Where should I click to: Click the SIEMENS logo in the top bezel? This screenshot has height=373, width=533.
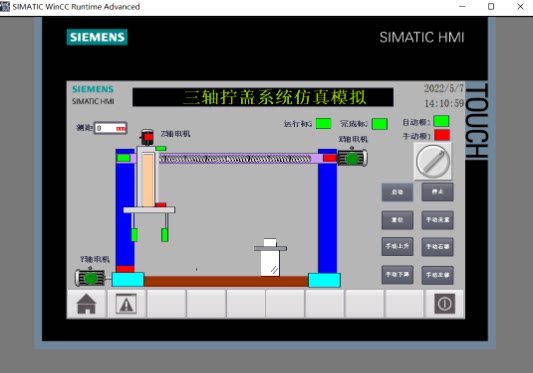(97, 37)
